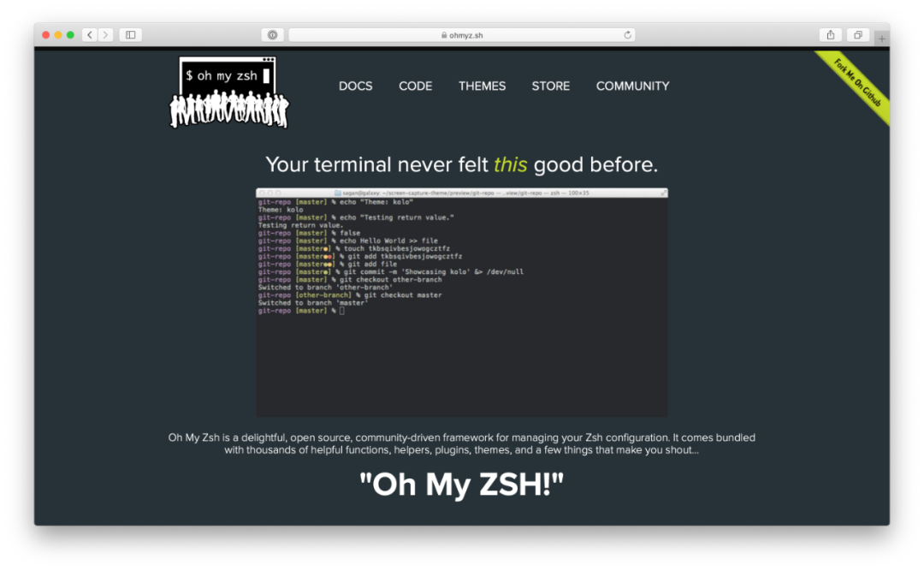Click the terminal theme preview image
Screen dimensions: 924x571
(x=462, y=302)
